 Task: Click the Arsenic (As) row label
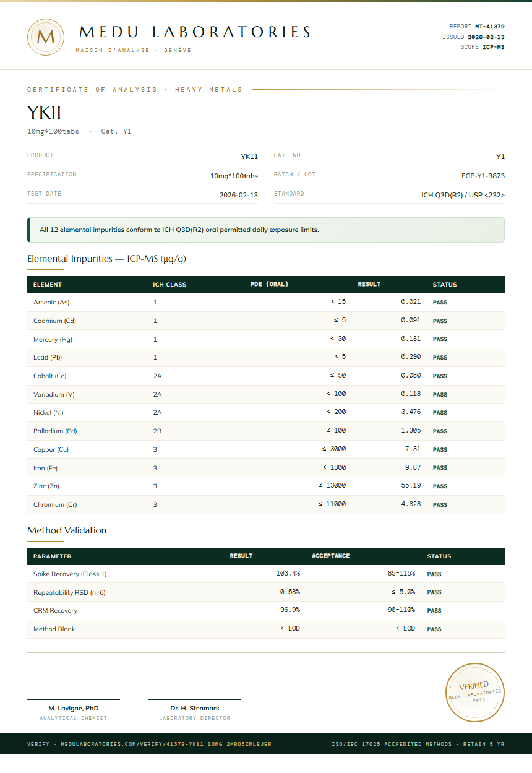tap(51, 303)
